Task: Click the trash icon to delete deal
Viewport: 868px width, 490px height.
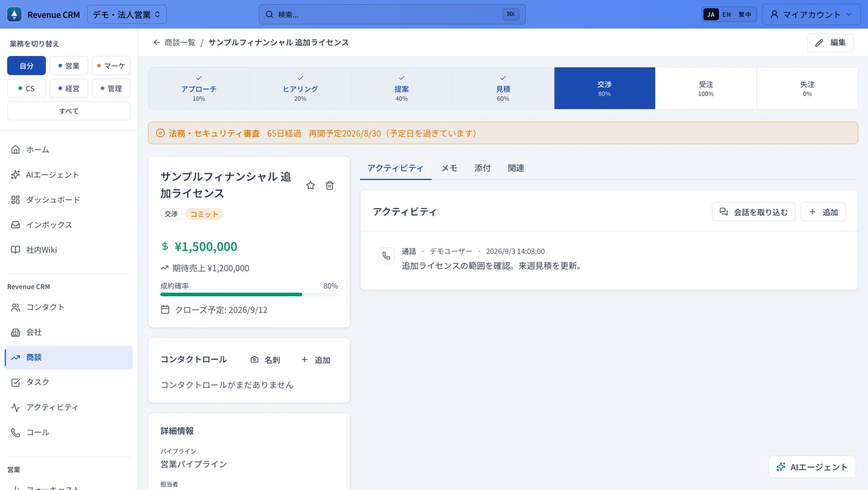Action: (330, 185)
